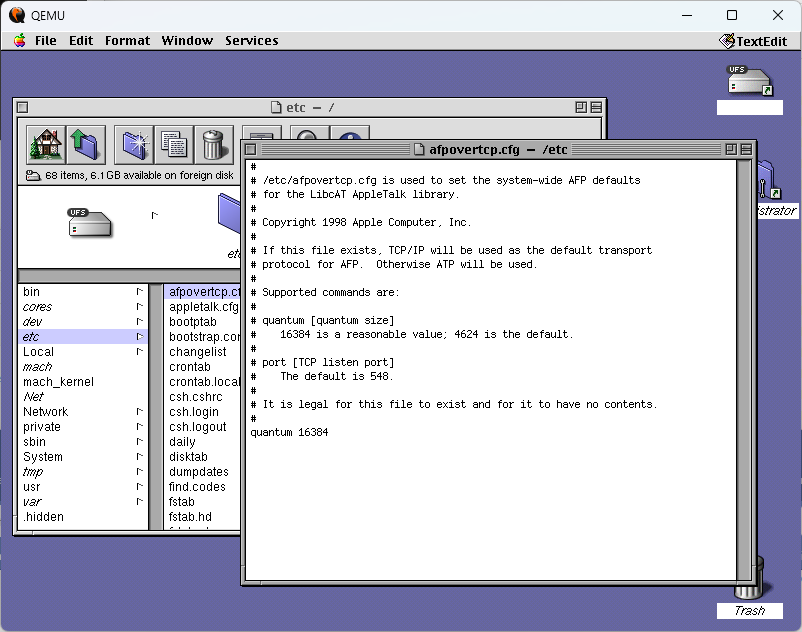Expand the bin folder arrow

(x=140, y=291)
